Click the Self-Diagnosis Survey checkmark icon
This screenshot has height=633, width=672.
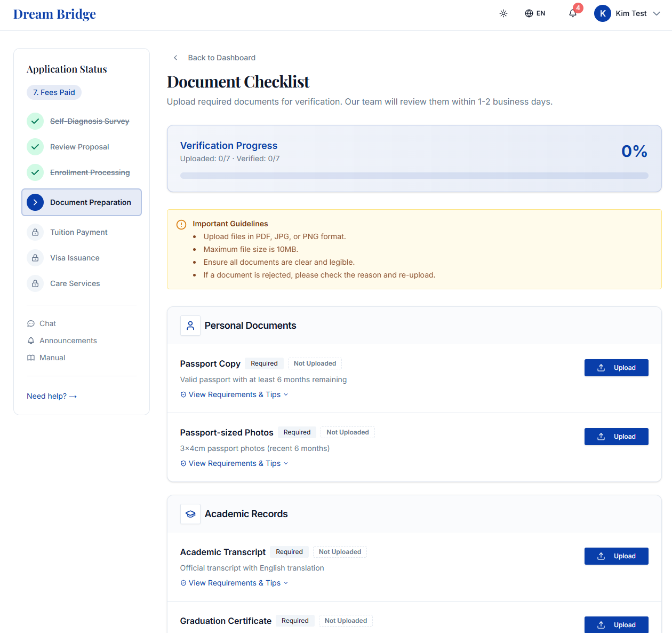point(35,121)
